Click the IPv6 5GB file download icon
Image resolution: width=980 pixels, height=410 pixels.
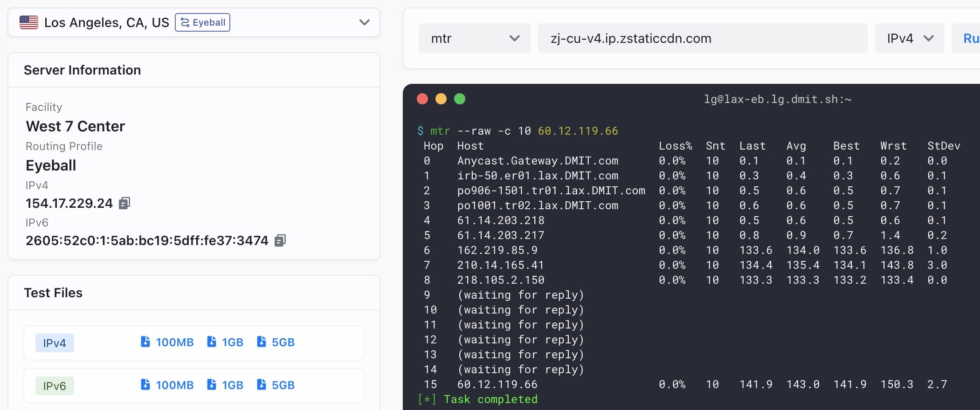pyautogui.click(x=262, y=385)
